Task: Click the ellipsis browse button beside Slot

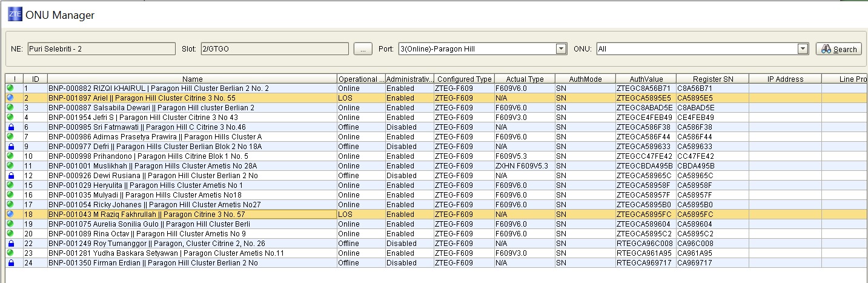Action: 362,49
